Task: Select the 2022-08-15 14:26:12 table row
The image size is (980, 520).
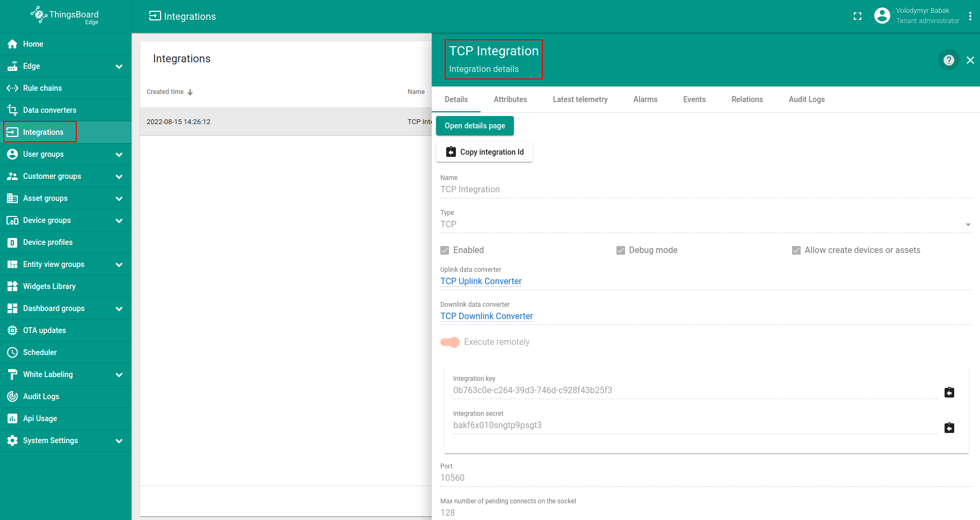Action: coord(286,122)
